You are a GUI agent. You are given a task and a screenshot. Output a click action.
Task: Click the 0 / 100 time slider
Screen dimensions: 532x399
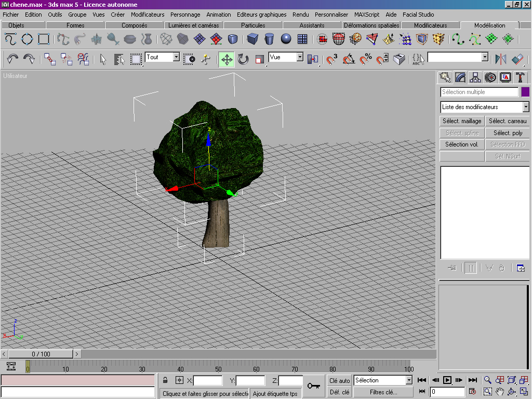tap(41, 354)
